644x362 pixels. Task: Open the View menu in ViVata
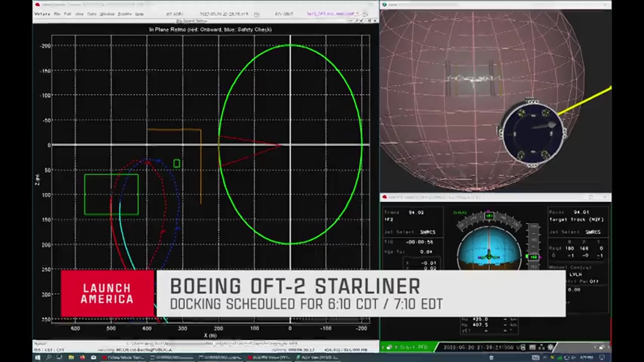(x=79, y=14)
